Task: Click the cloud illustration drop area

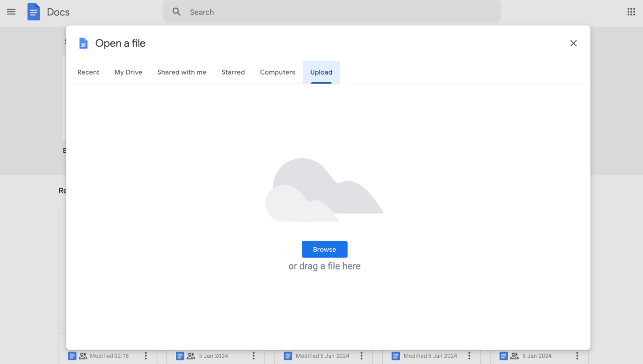Action: [324, 191]
